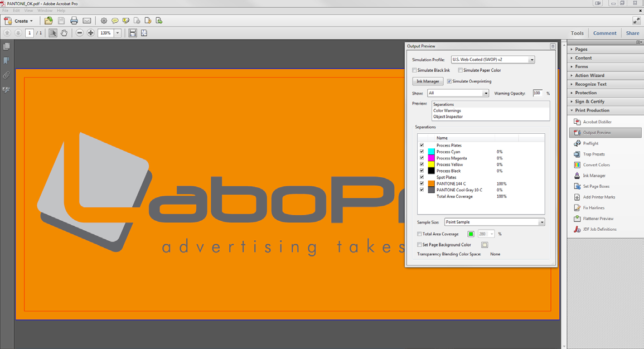Toggle the Process Black plate checkbox
This screenshot has width=644, height=349.
pos(422,171)
